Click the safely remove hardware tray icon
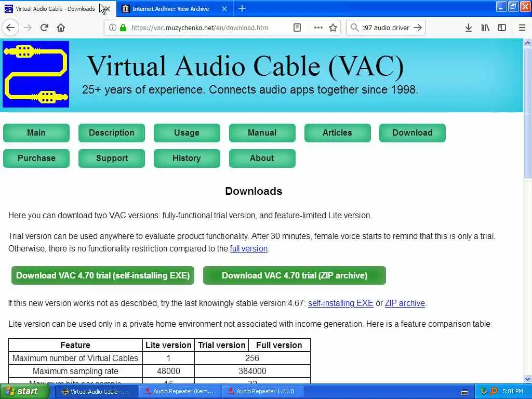Viewport: 532px width, 399px height. [x=484, y=391]
